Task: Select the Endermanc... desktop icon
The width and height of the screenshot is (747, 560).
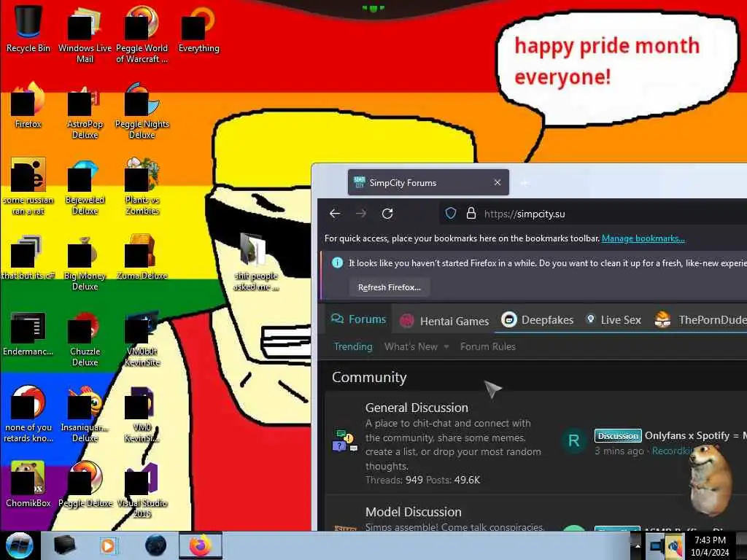Action: click(x=28, y=333)
